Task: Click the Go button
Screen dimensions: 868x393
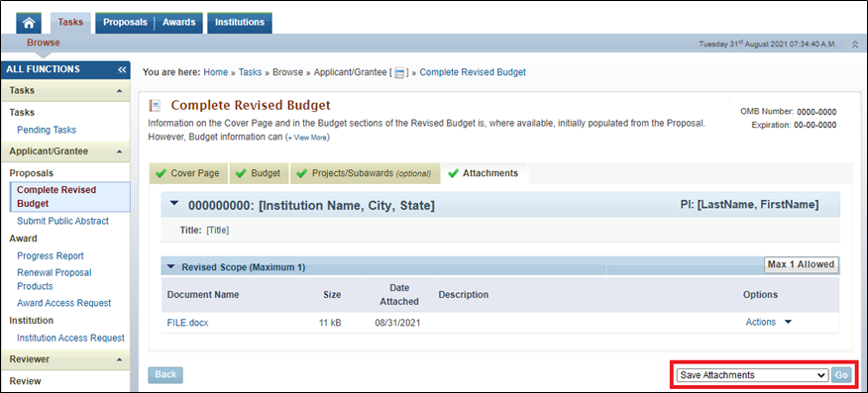Action: point(841,375)
